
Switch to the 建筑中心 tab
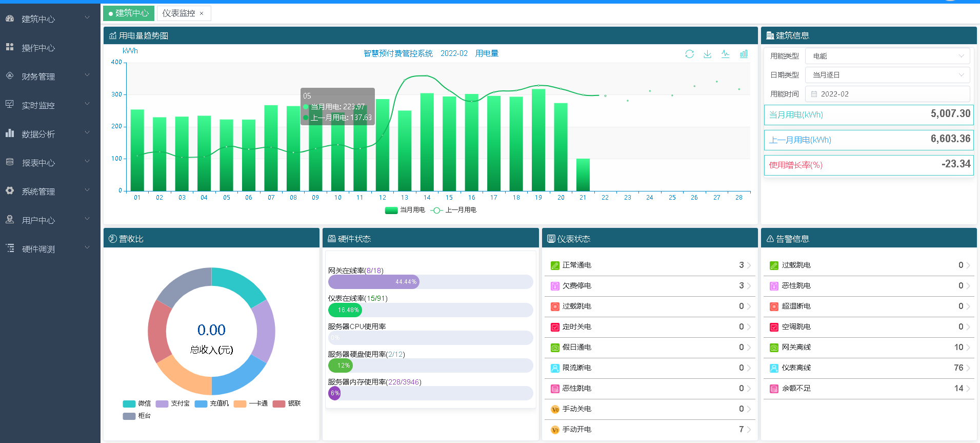(x=129, y=13)
